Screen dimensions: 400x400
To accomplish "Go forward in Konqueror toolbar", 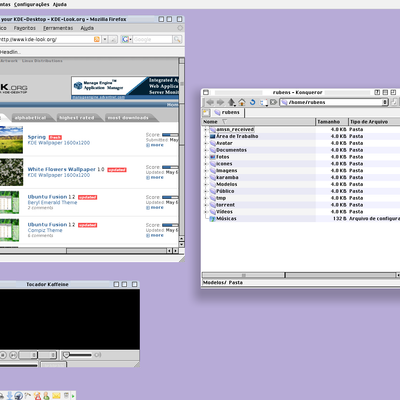I will click(220, 102).
